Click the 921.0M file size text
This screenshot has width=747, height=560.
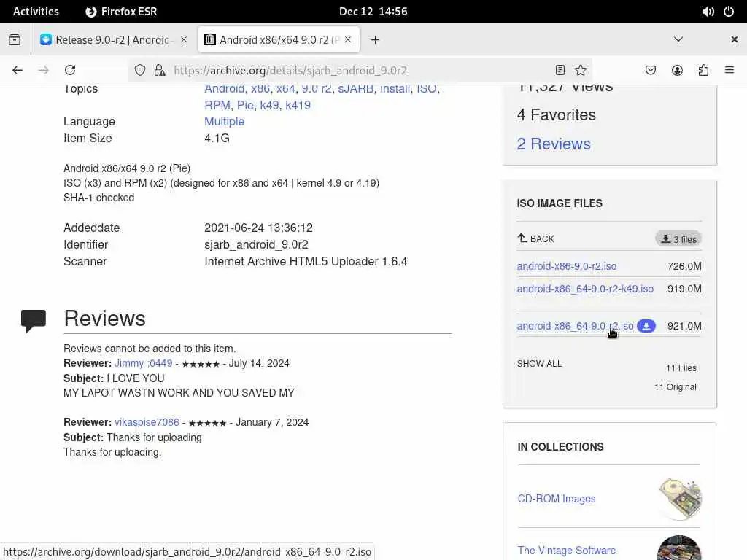(x=684, y=326)
